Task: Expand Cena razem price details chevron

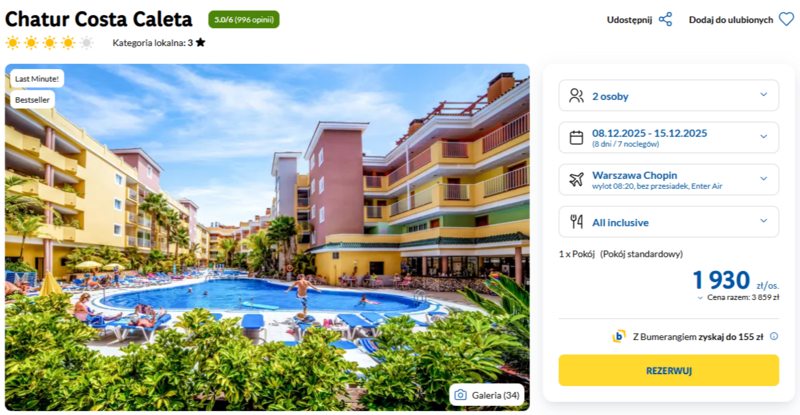Action: click(x=700, y=298)
